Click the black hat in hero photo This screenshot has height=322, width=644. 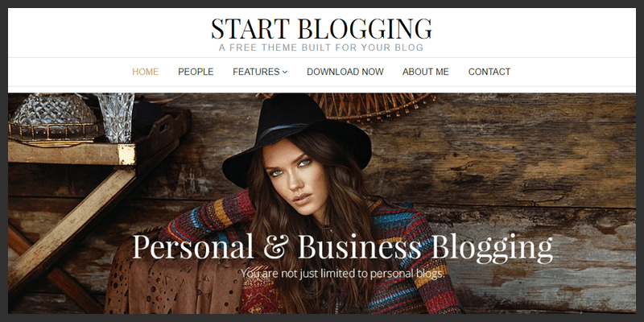pos(296,135)
